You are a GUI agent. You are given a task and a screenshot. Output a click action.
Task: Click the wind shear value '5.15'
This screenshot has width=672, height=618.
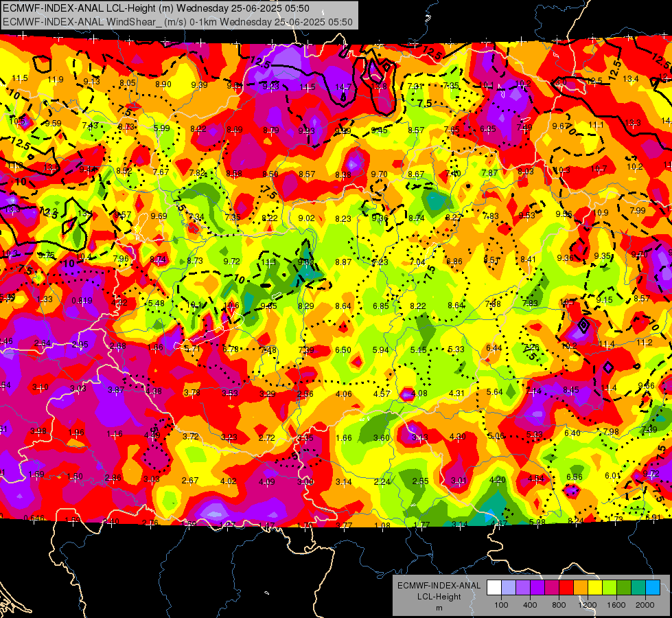tap(418, 350)
